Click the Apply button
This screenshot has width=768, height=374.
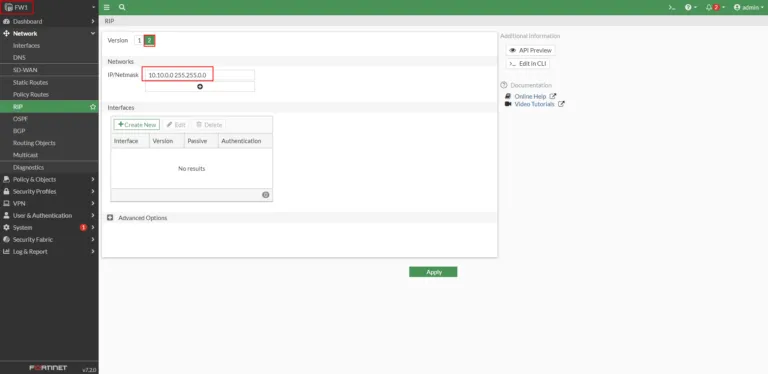coord(433,272)
